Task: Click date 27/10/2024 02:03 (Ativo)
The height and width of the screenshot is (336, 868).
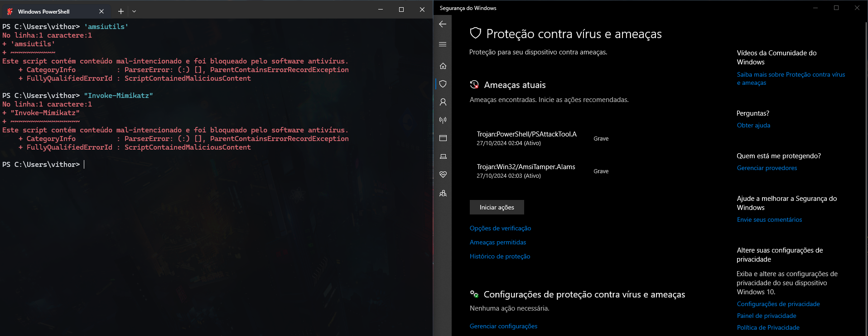Action: (509, 176)
